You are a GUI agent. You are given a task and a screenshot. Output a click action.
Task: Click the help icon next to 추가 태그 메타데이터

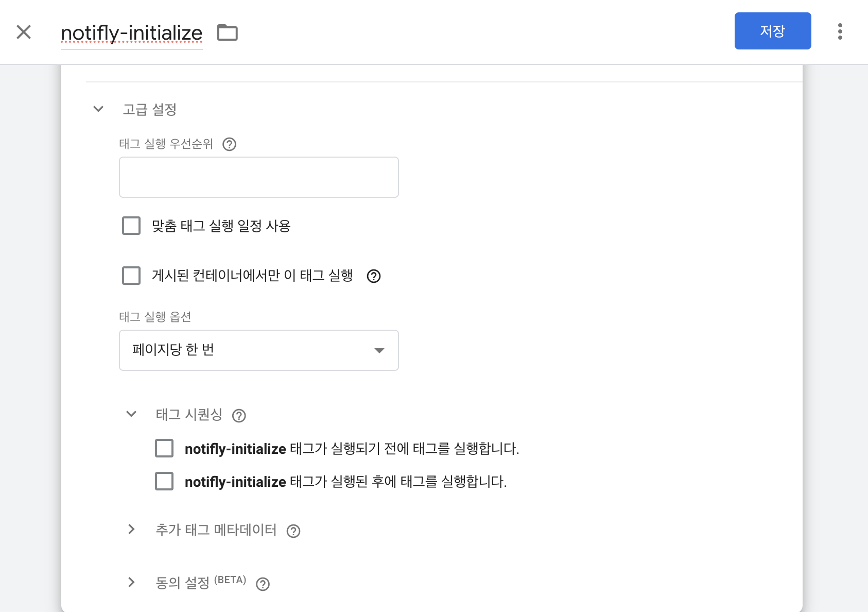[x=293, y=531]
